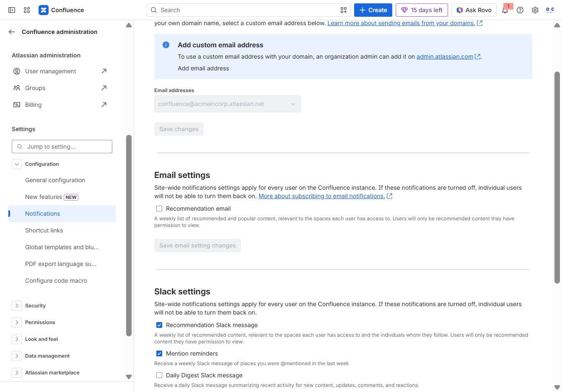Expand the Atlassian marketplace section
Screen dimensions: 562x392
click(x=17, y=373)
